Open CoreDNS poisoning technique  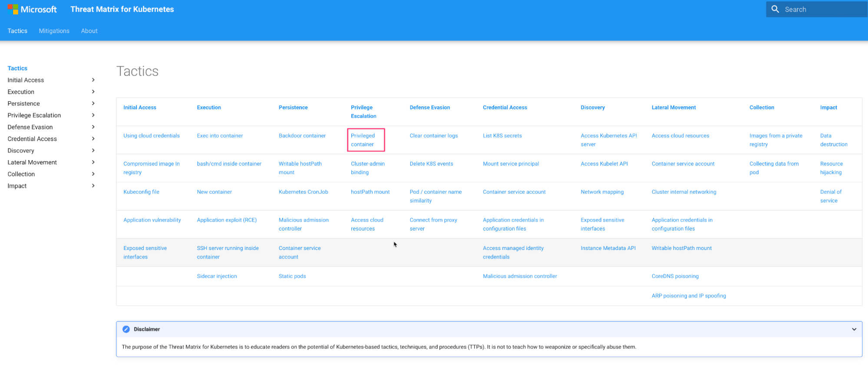tap(675, 276)
